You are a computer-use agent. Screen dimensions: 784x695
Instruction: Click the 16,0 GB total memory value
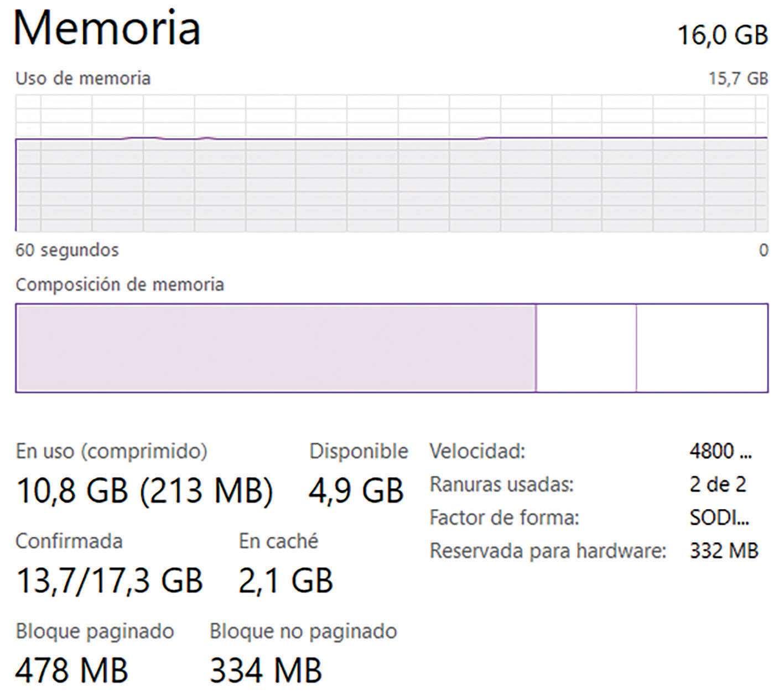(723, 35)
